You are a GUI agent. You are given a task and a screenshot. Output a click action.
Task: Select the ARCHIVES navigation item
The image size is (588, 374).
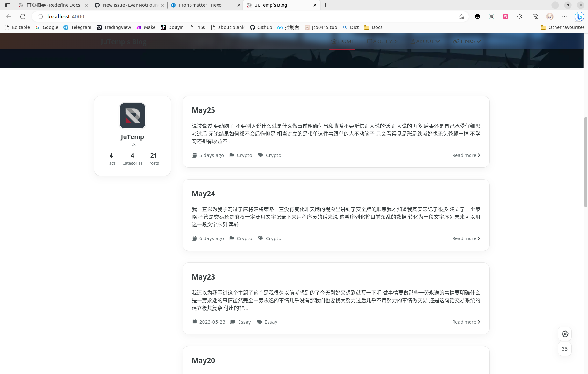point(382,41)
